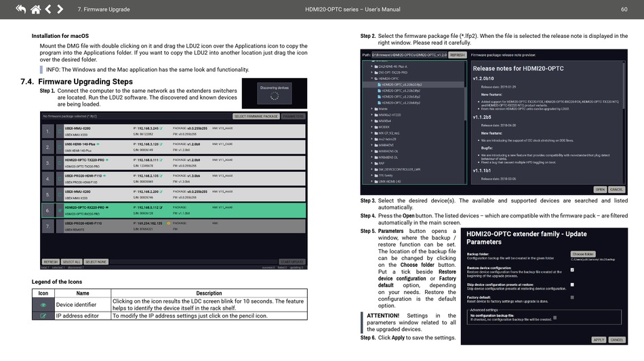Edit IP address 192.168.0.112 pencil icon

(x=161, y=207)
